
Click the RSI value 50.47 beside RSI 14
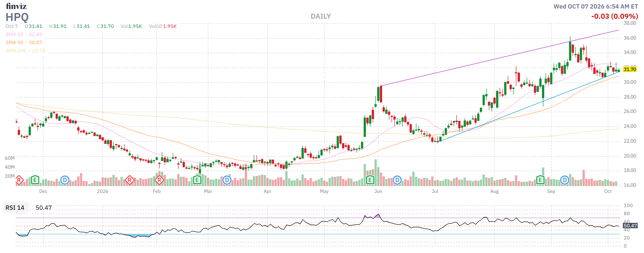[x=44, y=208]
